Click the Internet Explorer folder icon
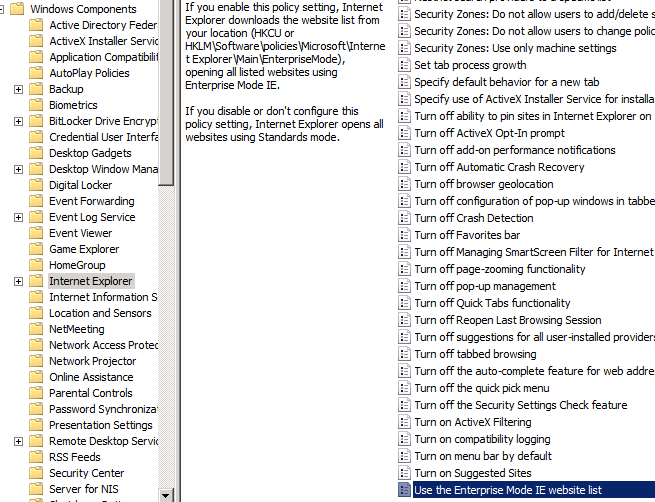 (36, 281)
